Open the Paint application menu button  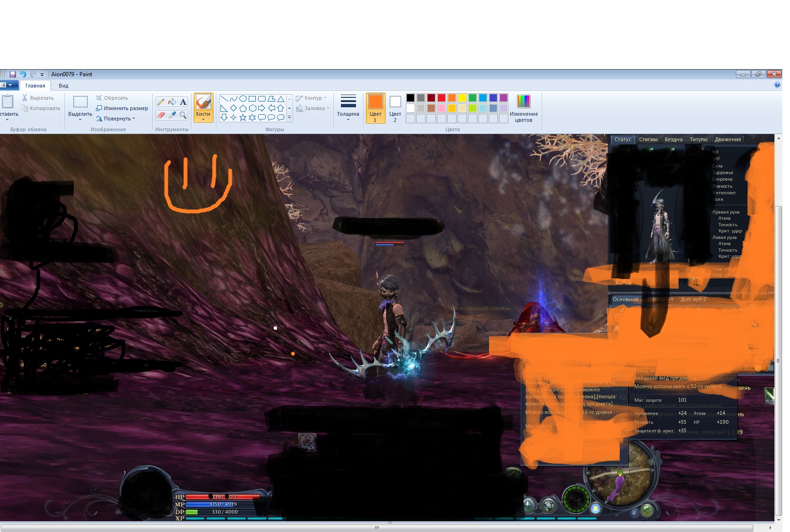tap(8, 85)
